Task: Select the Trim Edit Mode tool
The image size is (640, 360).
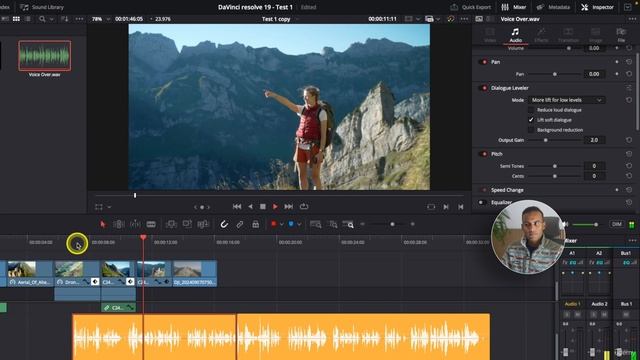Action: (x=119, y=224)
